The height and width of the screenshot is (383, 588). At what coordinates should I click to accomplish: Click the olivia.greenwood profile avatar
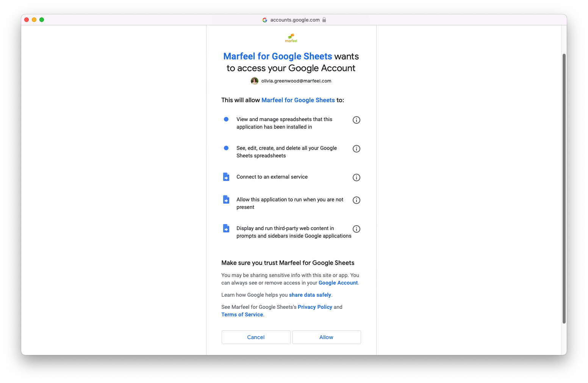pos(254,81)
